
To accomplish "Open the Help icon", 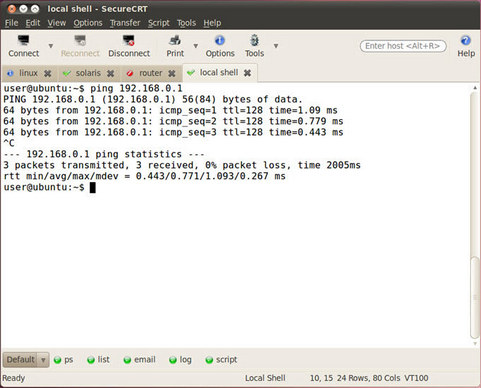I will 466,46.
